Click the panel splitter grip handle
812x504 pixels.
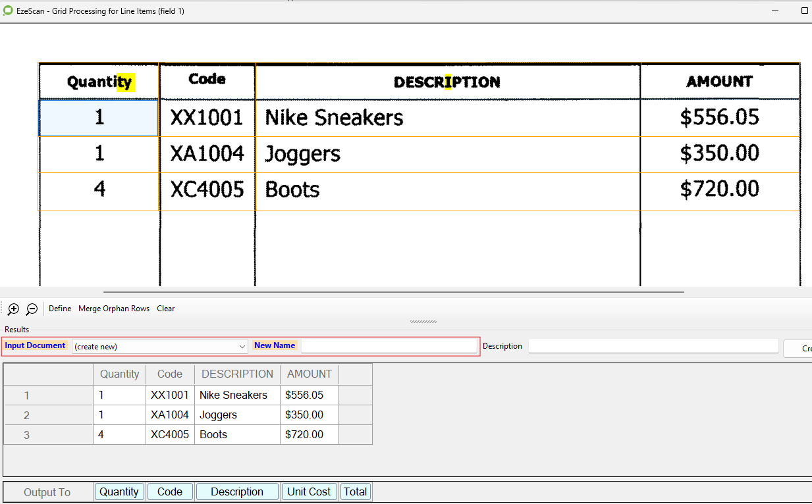coord(423,322)
